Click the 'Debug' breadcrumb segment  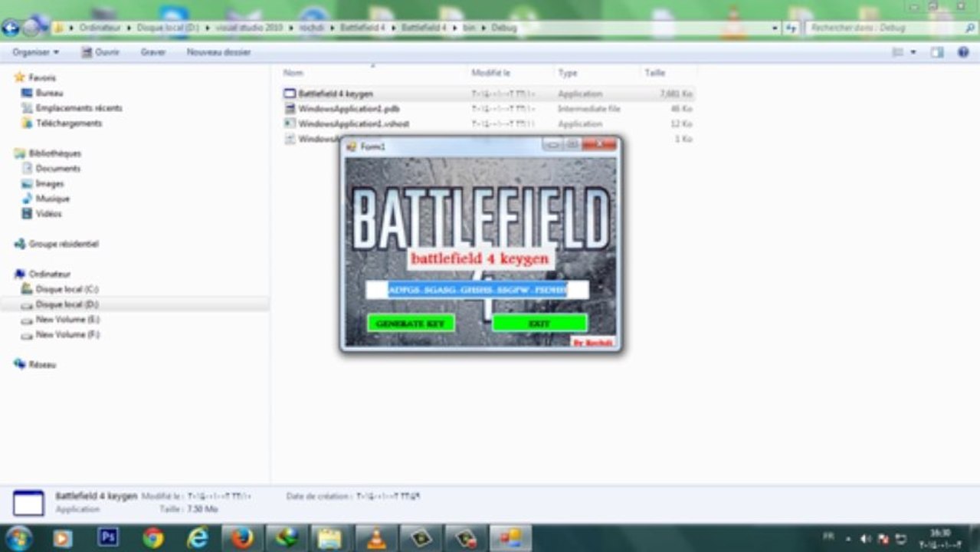pyautogui.click(x=503, y=28)
